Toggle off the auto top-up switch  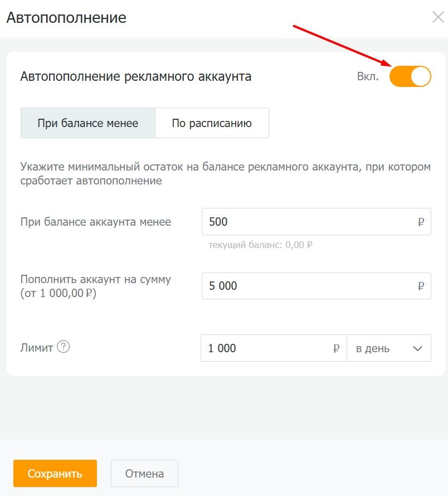click(x=410, y=76)
